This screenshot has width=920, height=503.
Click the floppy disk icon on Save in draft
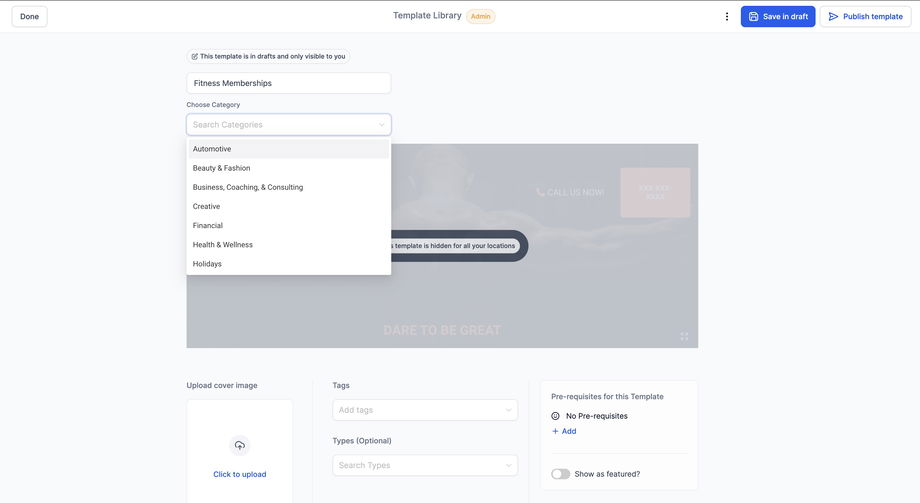point(753,16)
